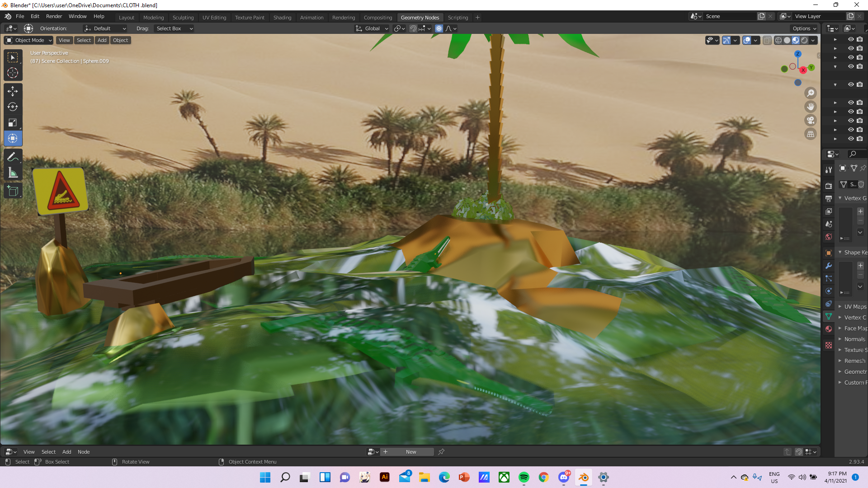Toggle X-ray mode in viewport header

767,40
